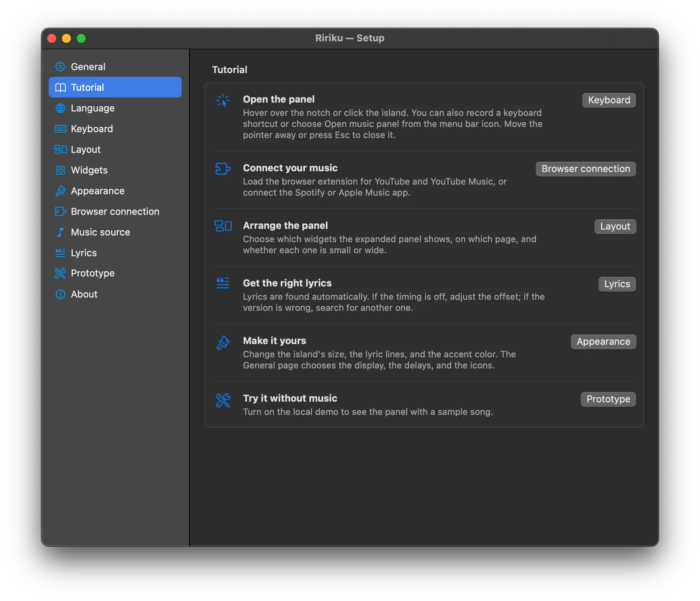Click the Prototype tools icon in sidebar
This screenshot has width=700, height=601.
click(x=60, y=273)
